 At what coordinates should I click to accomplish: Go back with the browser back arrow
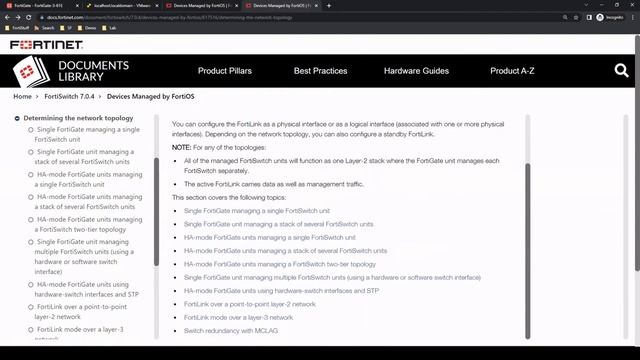click(x=7, y=18)
